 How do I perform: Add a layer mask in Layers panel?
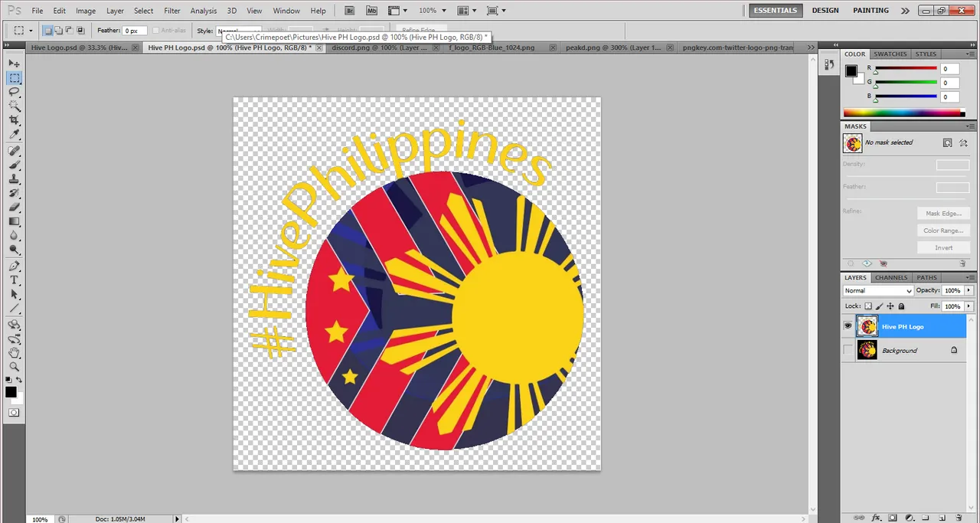point(893,518)
